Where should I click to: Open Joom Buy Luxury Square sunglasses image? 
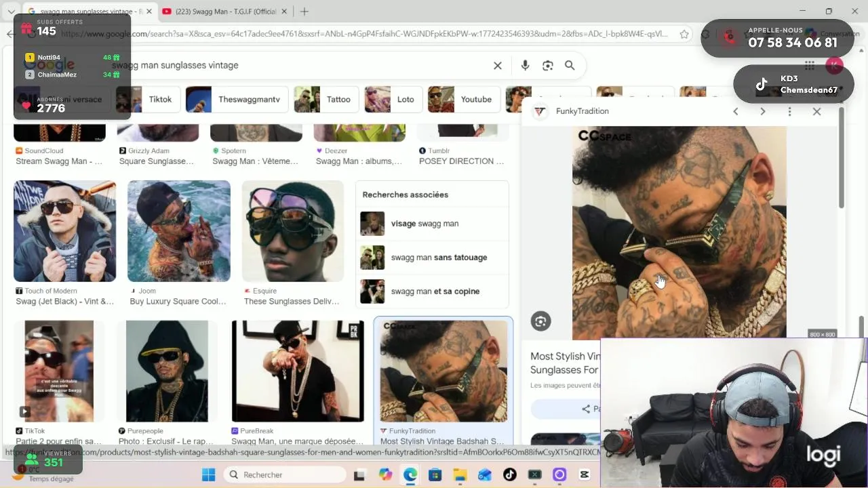(x=179, y=231)
